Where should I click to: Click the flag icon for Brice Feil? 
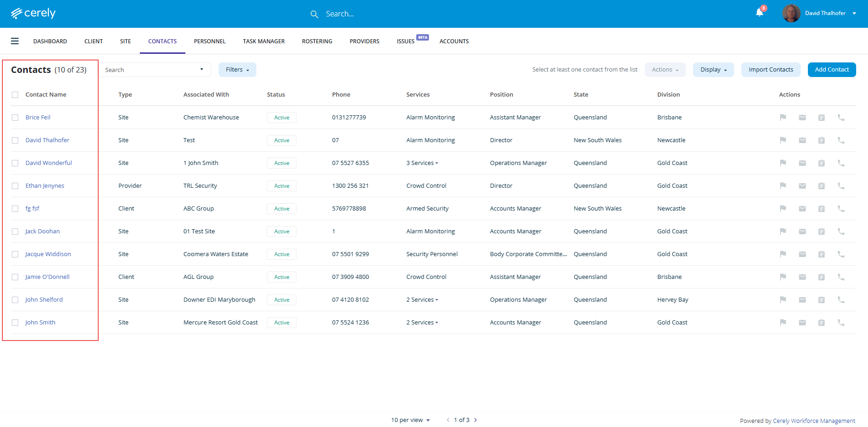pyautogui.click(x=783, y=118)
